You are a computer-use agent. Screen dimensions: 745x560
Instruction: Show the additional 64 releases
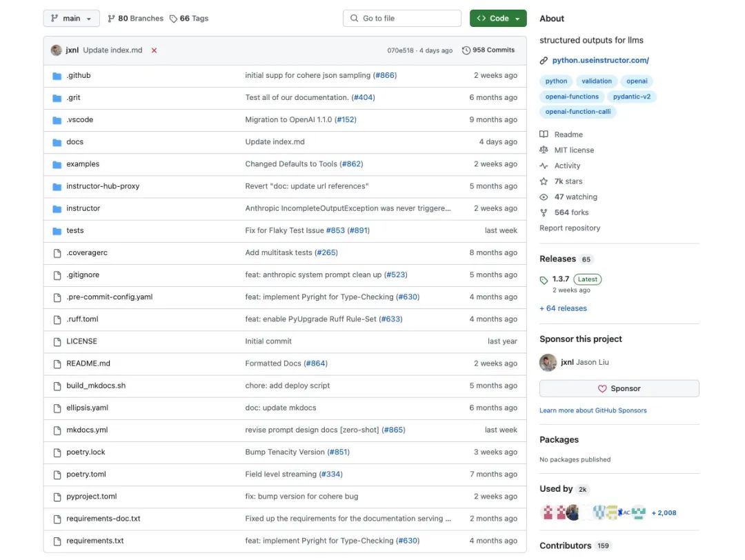(x=563, y=308)
